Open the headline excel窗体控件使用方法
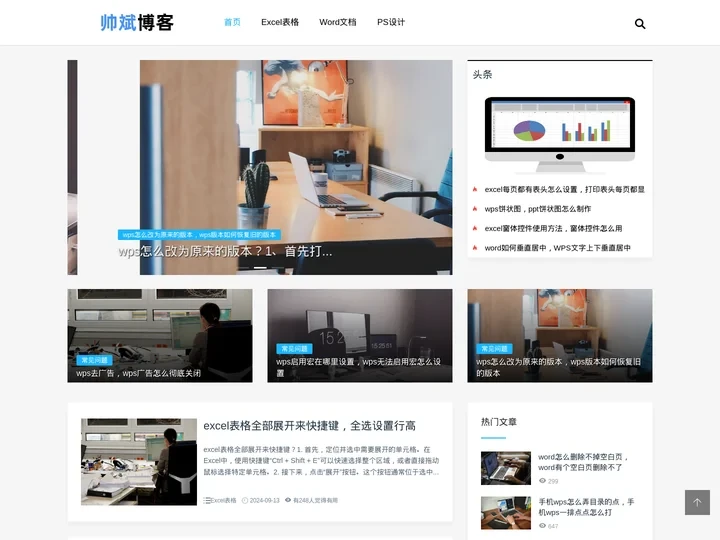The image size is (720, 540). click(x=553, y=228)
